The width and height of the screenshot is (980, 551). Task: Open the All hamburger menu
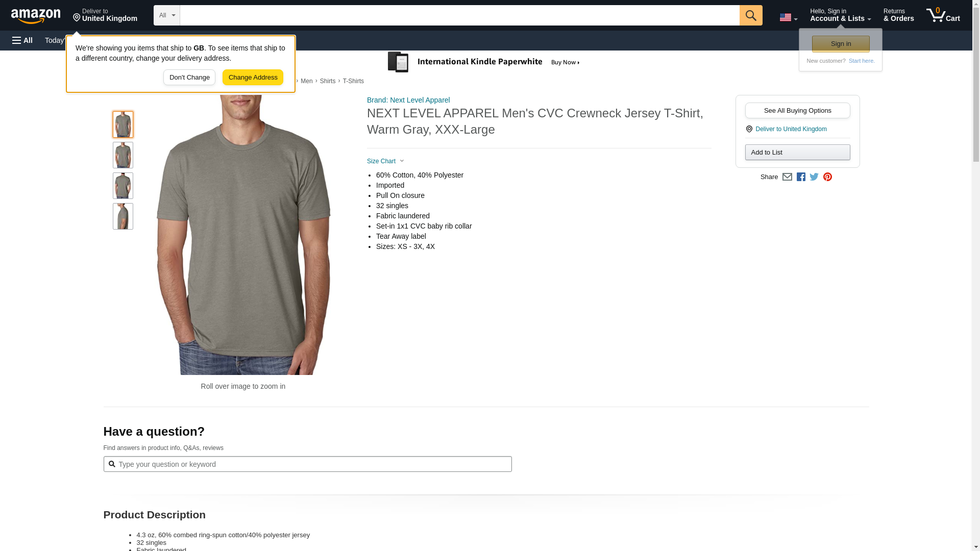[22, 40]
